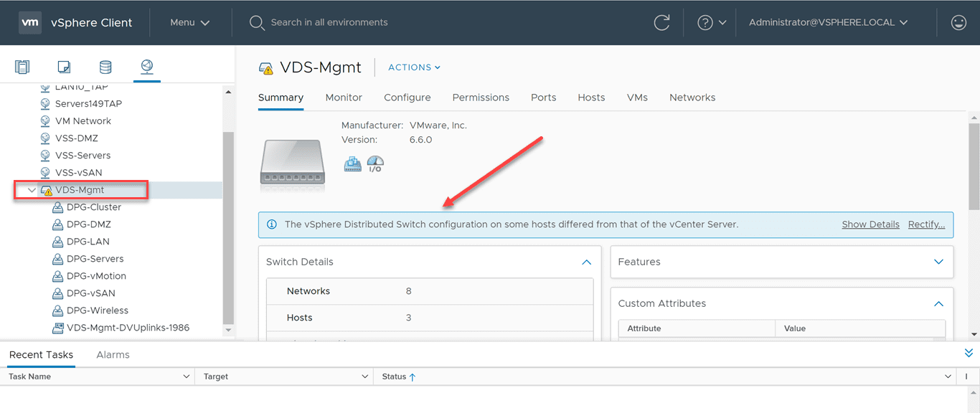Switch to the Configure tab
The image size is (980, 413).
(x=407, y=97)
